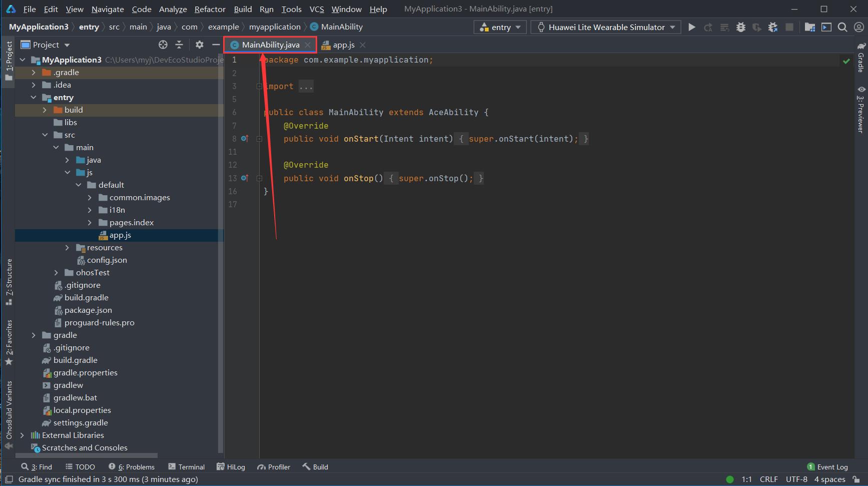868x486 pixels.
Task: Open the File menu
Action: pyautogui.click(x=30, y=9)
